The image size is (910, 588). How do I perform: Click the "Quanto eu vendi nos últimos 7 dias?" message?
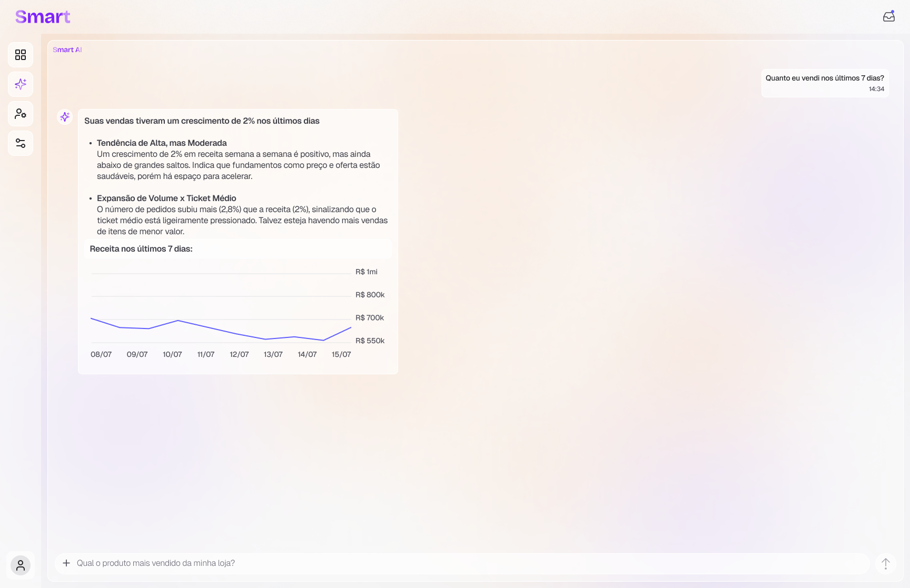tap(824, 78)
